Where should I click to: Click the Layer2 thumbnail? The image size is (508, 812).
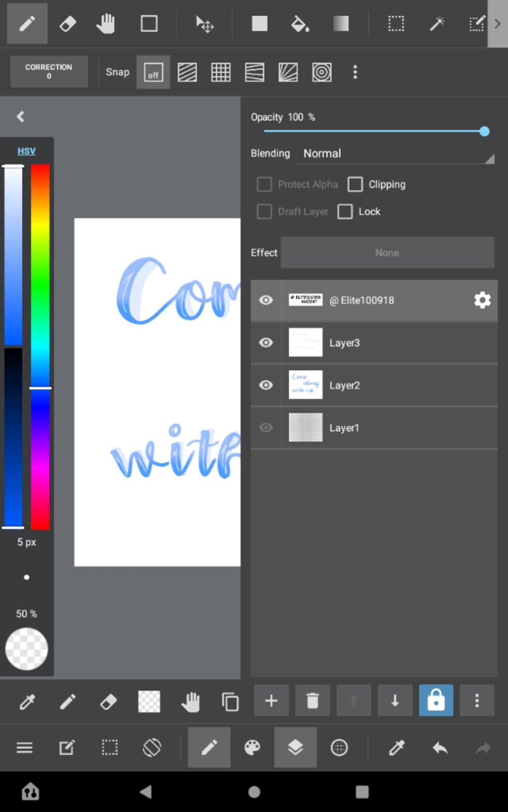click(x=306, y=385)
